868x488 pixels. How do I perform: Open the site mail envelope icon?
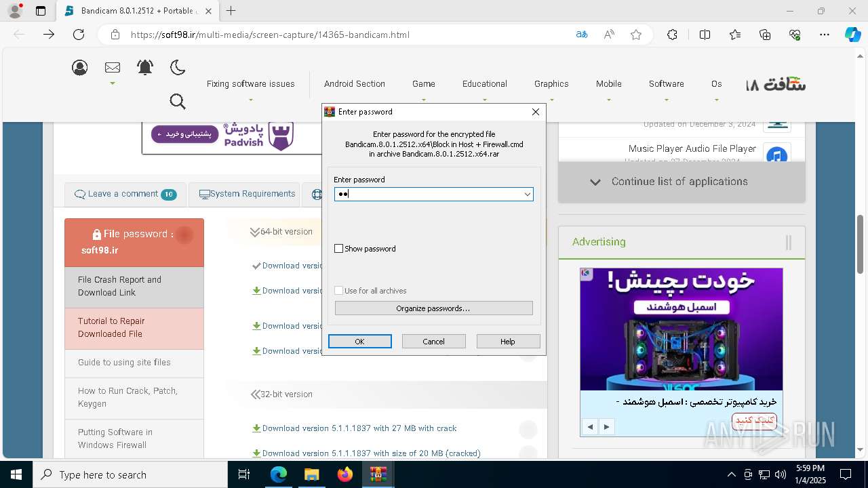(x=113, y=67)
